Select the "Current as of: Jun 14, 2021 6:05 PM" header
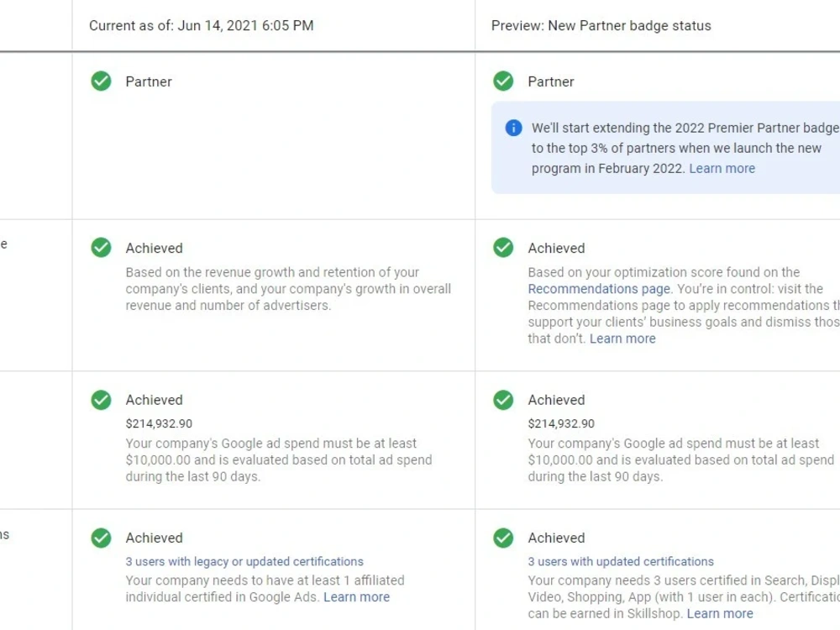This screenshot has height=630, width=840. click(x=202, y=26)
